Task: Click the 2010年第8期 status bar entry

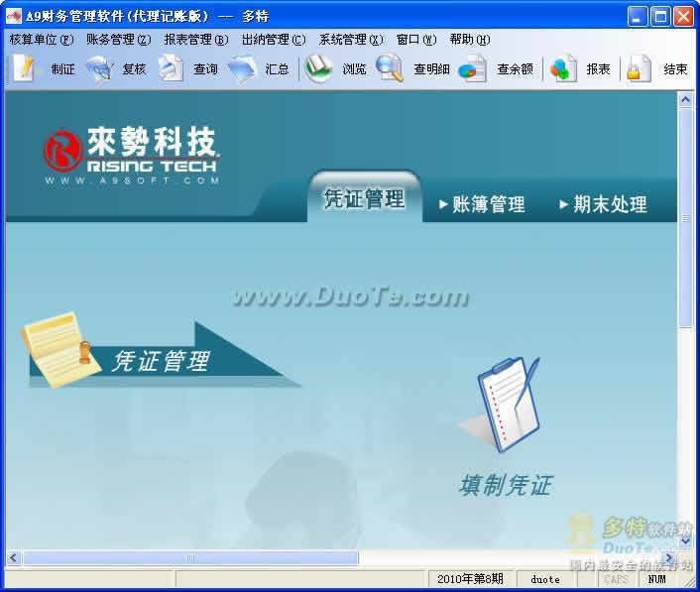Action: pos(471,579)
